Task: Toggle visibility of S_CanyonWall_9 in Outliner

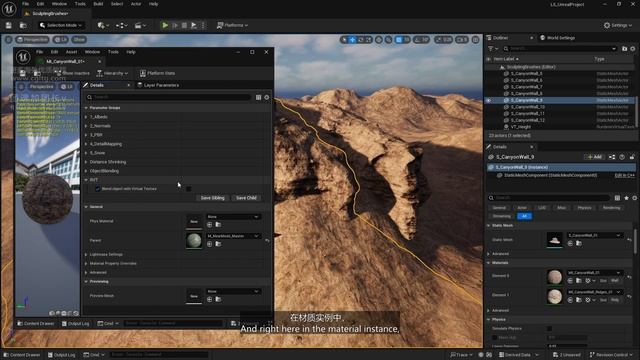Action: point(488,100)
